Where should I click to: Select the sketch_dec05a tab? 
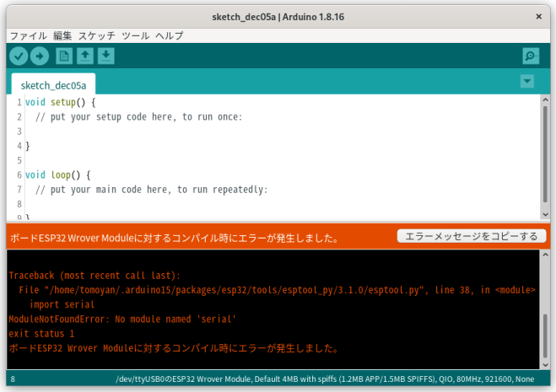point(53,84)
